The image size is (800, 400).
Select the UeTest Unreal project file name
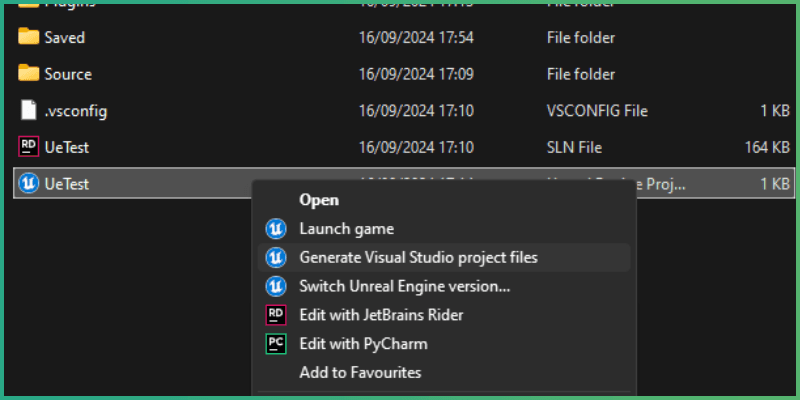[x=67, y=184]
